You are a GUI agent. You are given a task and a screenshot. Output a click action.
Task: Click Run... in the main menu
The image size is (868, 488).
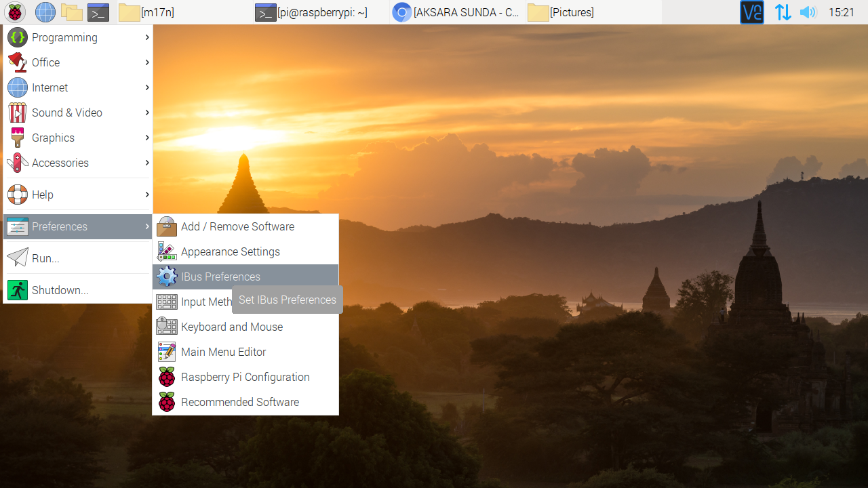point(45,258)
